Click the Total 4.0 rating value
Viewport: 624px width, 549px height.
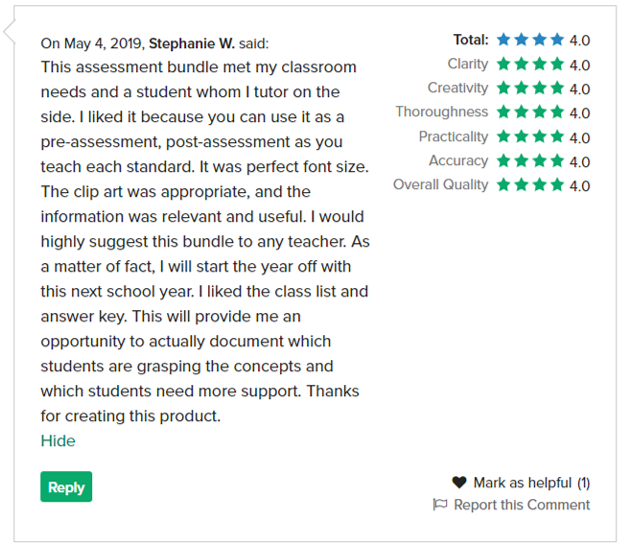[580, 41]
